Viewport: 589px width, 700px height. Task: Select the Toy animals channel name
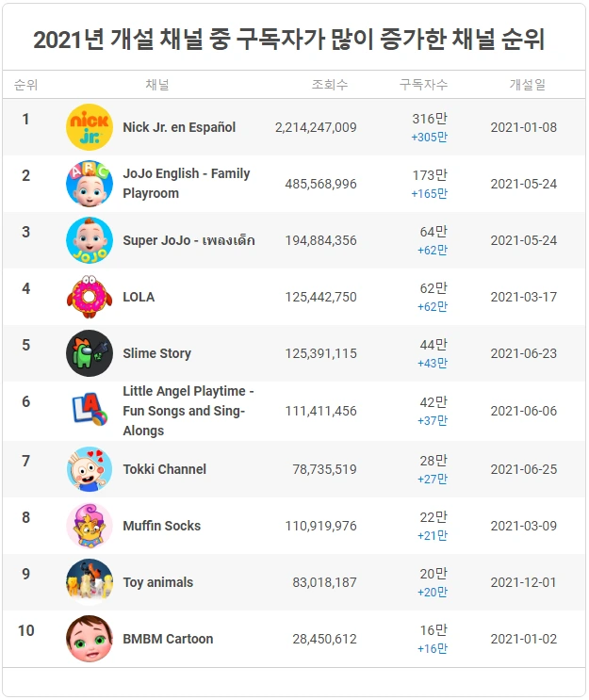pyautogui.click(x=158, y=582)
